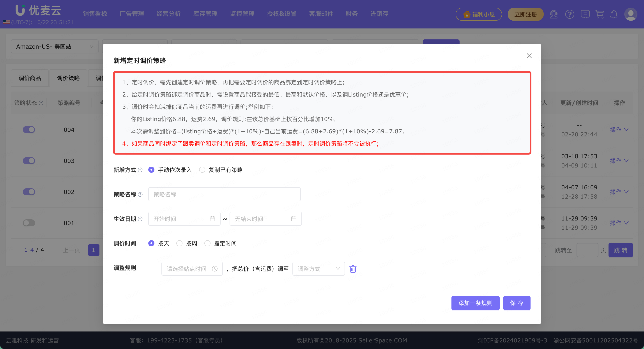The height and width of the screenshot is (349, 644).
Task: Click into the 策略名称 input field
Action: click(x=224, y=194)
